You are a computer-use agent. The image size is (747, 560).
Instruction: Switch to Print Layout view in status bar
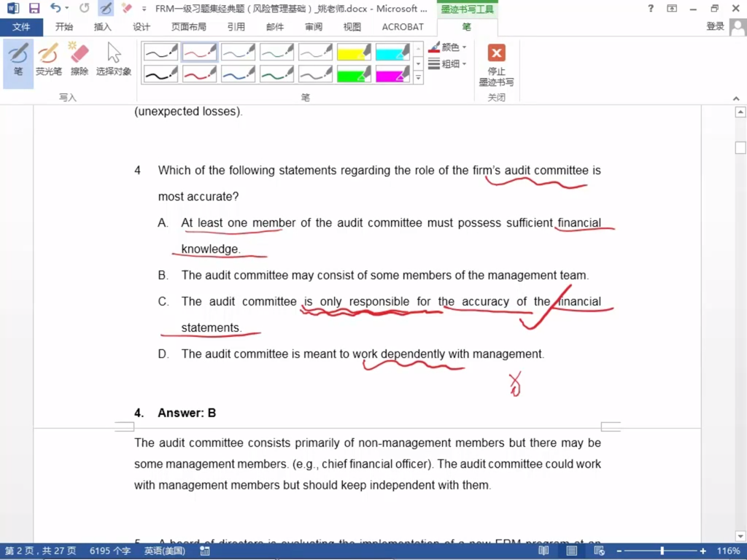tap(572, 551)
